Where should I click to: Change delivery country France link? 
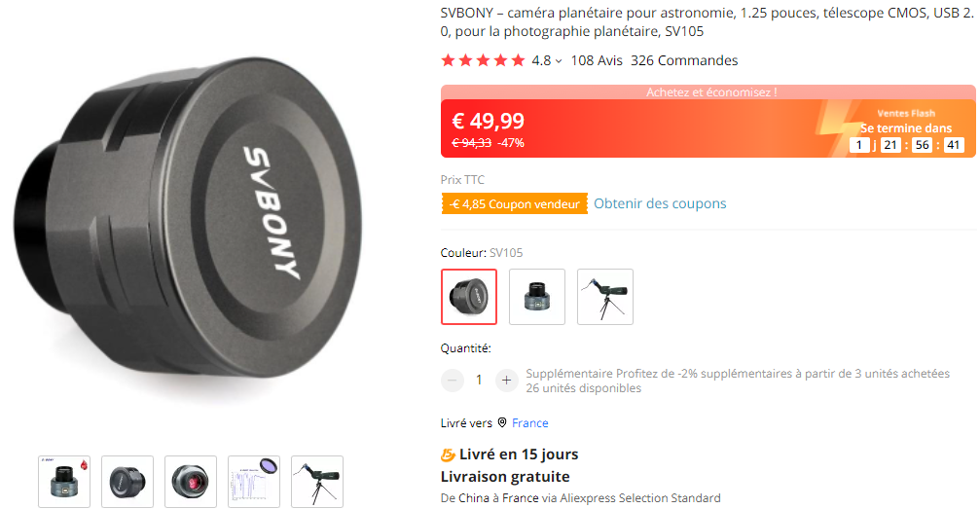pyautogui.click(x=530, y=422)
